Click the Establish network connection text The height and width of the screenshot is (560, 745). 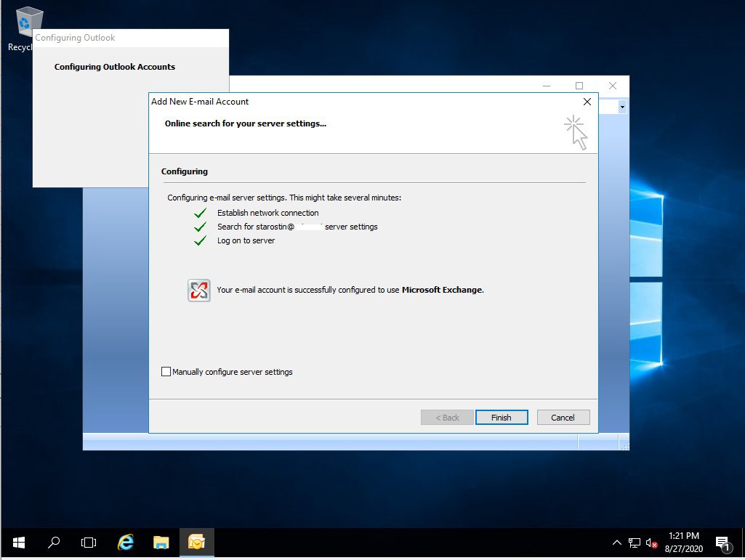tap(268, 213)
